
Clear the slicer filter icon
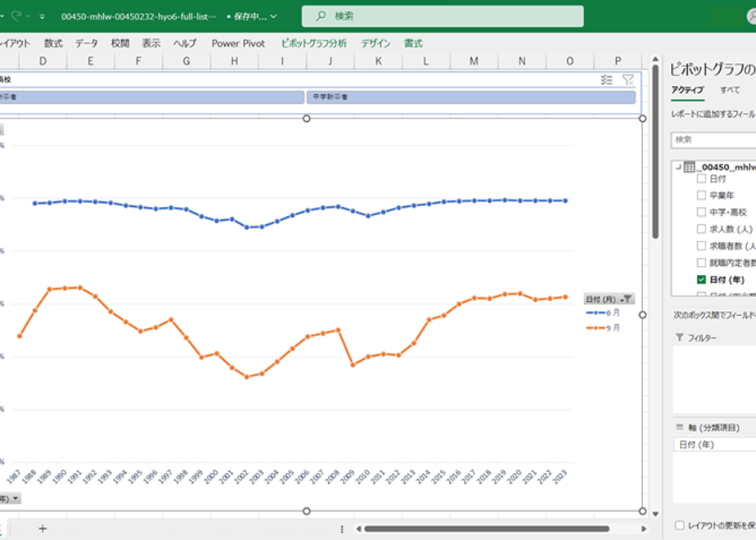(628, 80)
